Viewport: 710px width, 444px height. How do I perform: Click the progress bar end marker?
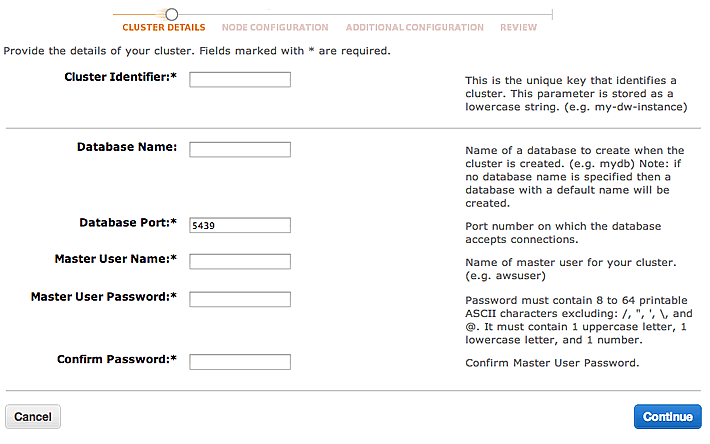coord(552,14)
